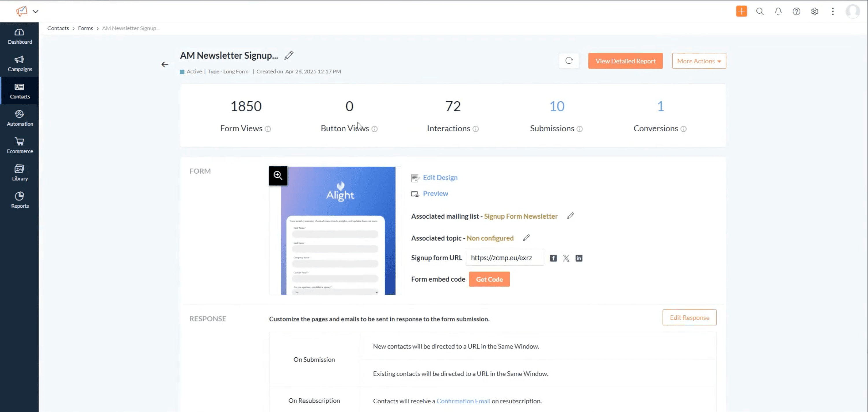Go to Automation in the sidebar
The image size is (868, 412).
tap(20, 118)
